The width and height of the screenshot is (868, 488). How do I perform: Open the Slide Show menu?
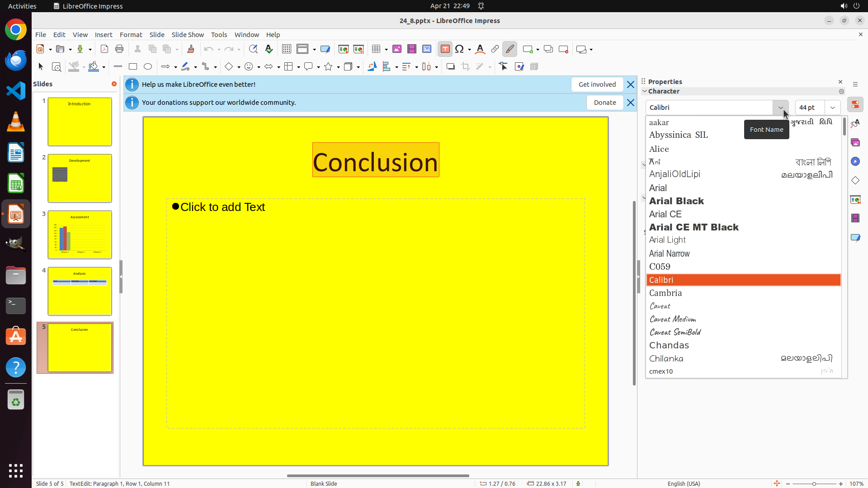coord(188,35)
